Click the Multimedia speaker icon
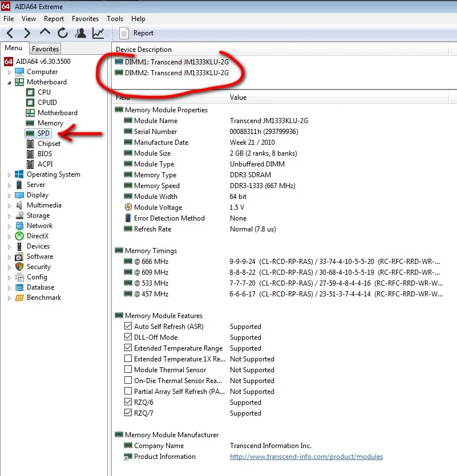457x476 pixels. (19, 205)
